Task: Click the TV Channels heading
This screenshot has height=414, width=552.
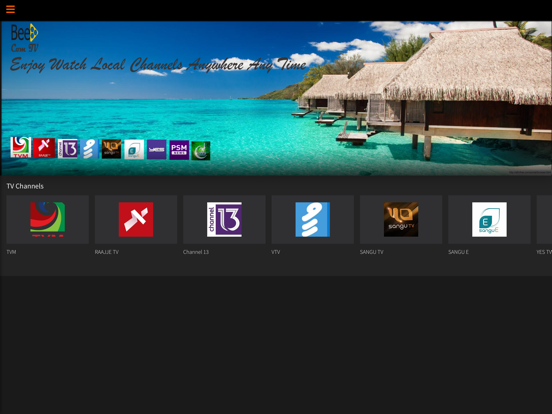Action: [25, 186]
